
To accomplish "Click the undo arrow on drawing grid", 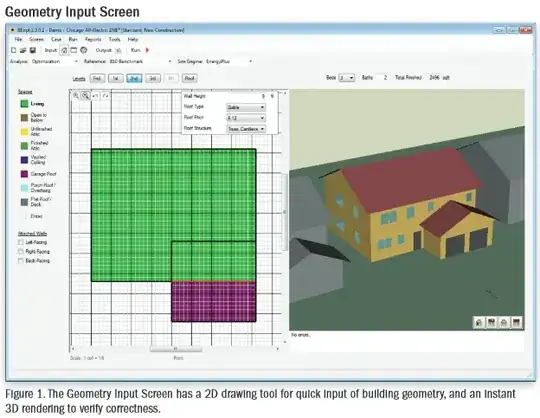I will [x=95, y=95].
